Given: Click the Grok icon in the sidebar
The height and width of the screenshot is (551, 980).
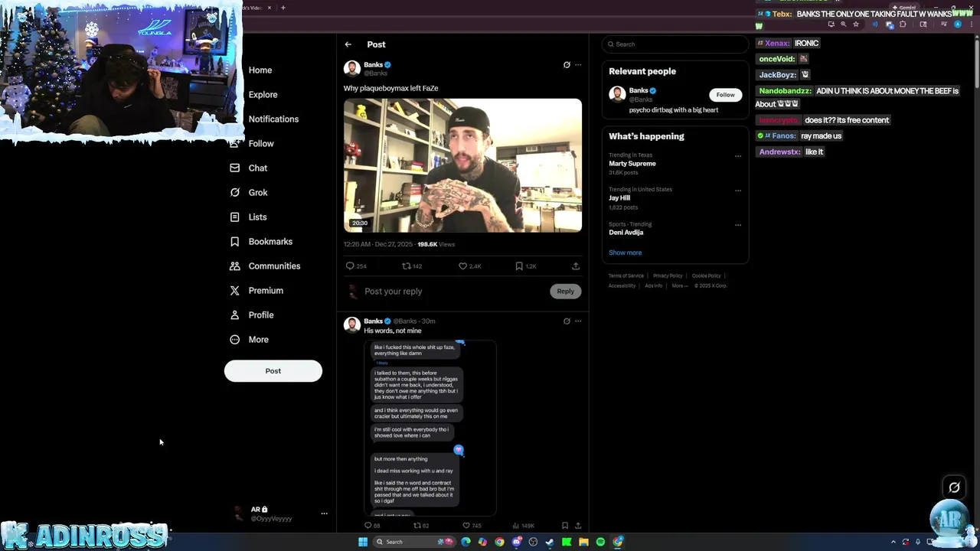Looking at the screenshot, I should click(x=234, y=193).
